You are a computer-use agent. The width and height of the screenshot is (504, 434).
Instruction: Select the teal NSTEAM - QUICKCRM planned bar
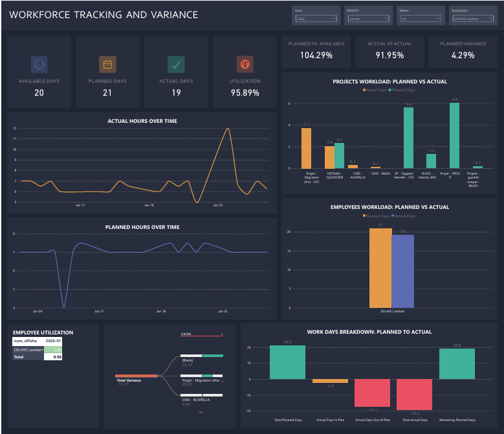pos(340,155)
